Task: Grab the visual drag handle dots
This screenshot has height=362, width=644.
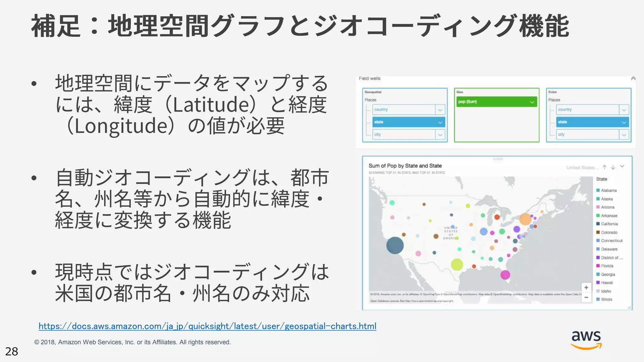Action: [x=498, y=159]
